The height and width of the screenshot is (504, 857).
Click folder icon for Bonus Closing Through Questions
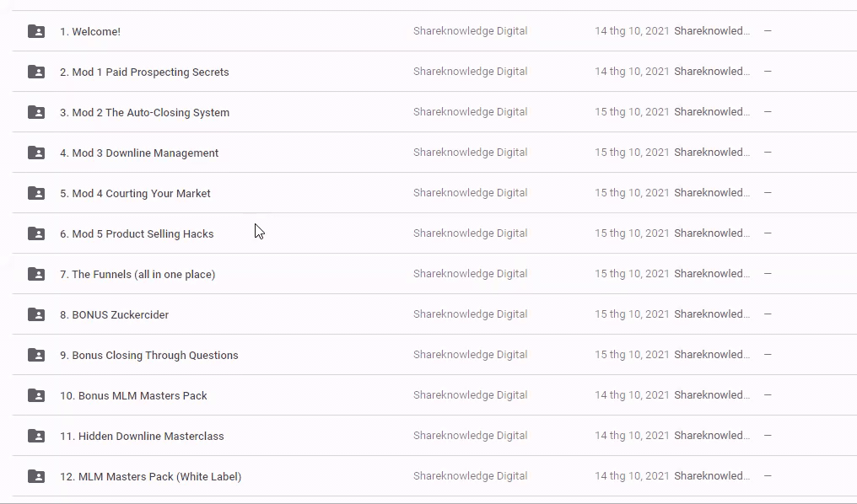click(x=36, y=355)
